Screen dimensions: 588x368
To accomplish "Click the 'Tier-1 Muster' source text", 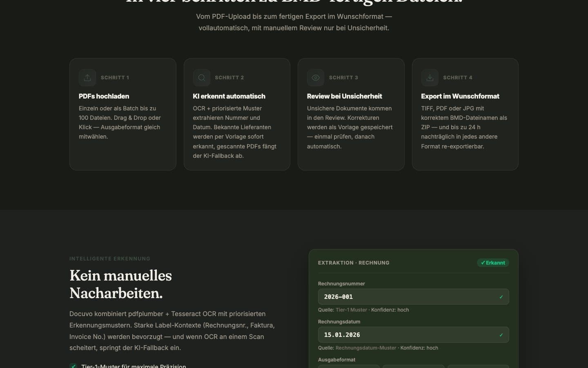I will [x=351, y=310].
